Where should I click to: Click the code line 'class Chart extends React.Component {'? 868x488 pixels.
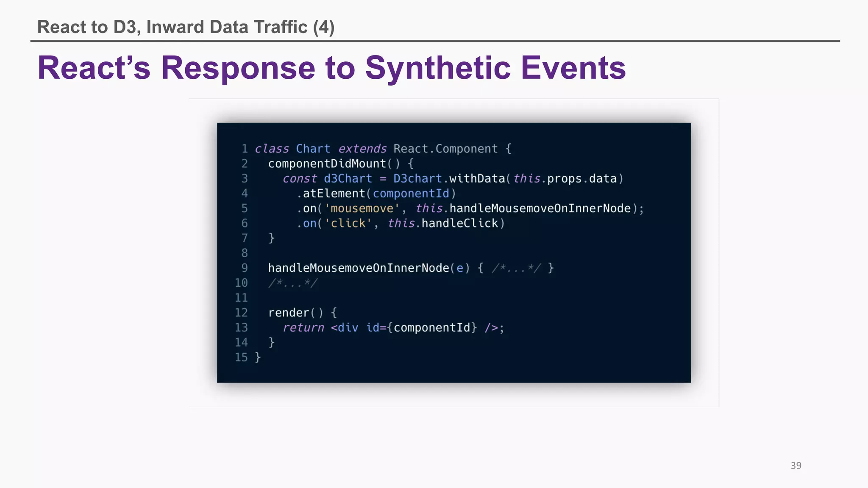[383, 149]
